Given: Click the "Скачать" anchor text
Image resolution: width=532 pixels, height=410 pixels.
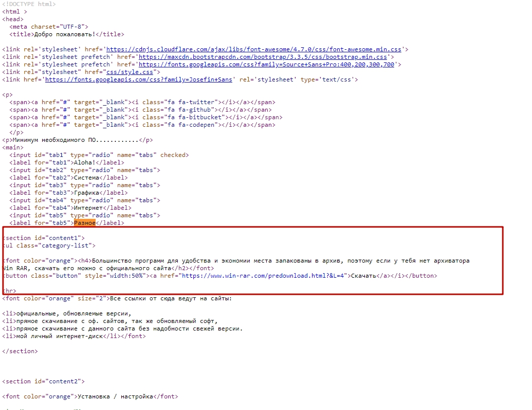Looking at the screenshot, I should coord(363,276).
